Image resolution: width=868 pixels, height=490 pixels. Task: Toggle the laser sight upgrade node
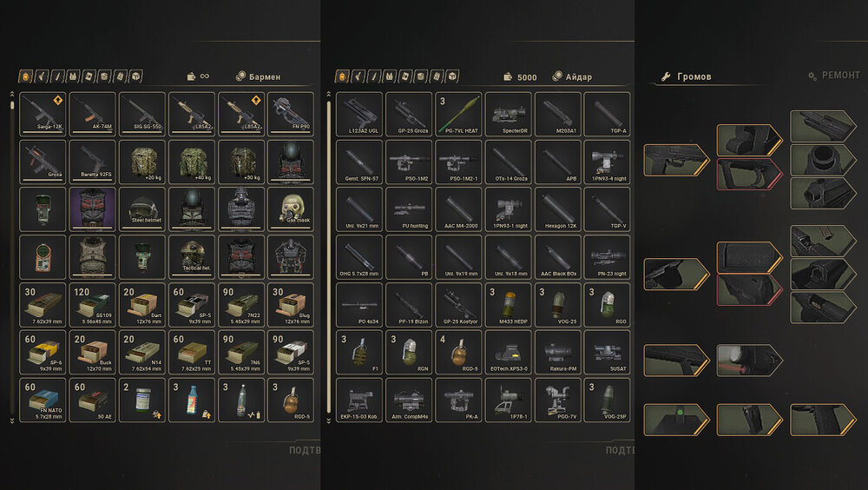750,361
